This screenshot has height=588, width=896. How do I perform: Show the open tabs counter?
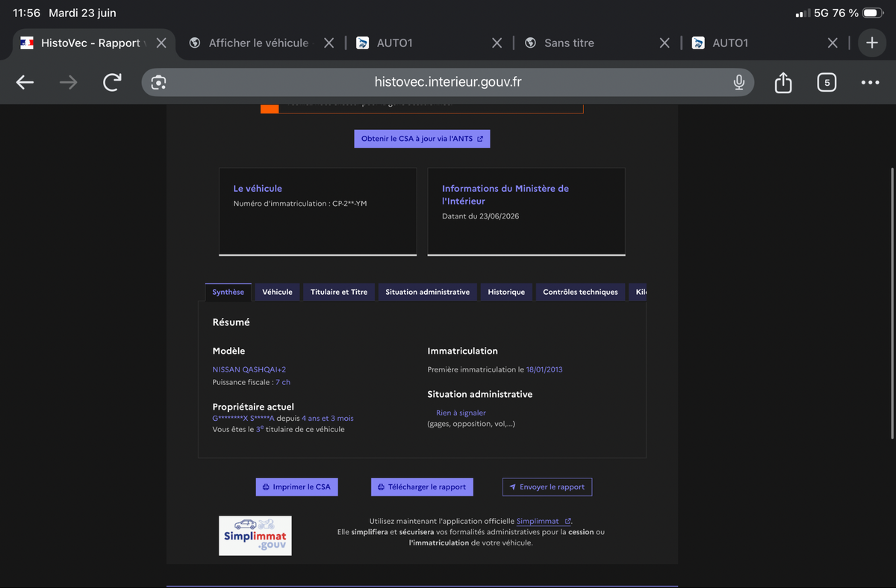(826, 83)
